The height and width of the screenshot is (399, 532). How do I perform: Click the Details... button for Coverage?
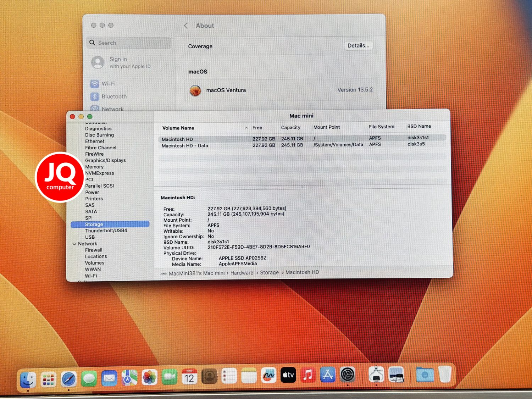(358, 46)
